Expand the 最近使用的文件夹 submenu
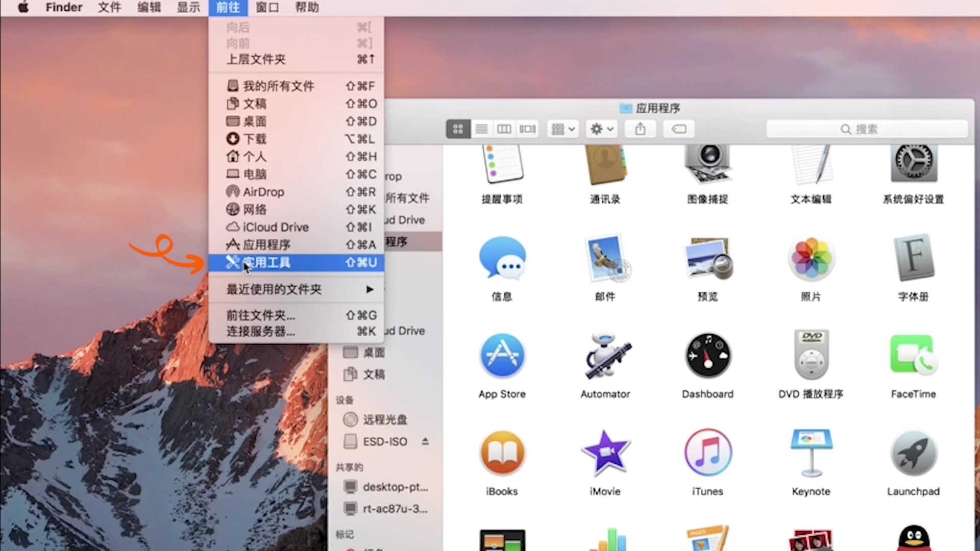The height and width of the screenshot is (551, 980). tap(296, 289)
